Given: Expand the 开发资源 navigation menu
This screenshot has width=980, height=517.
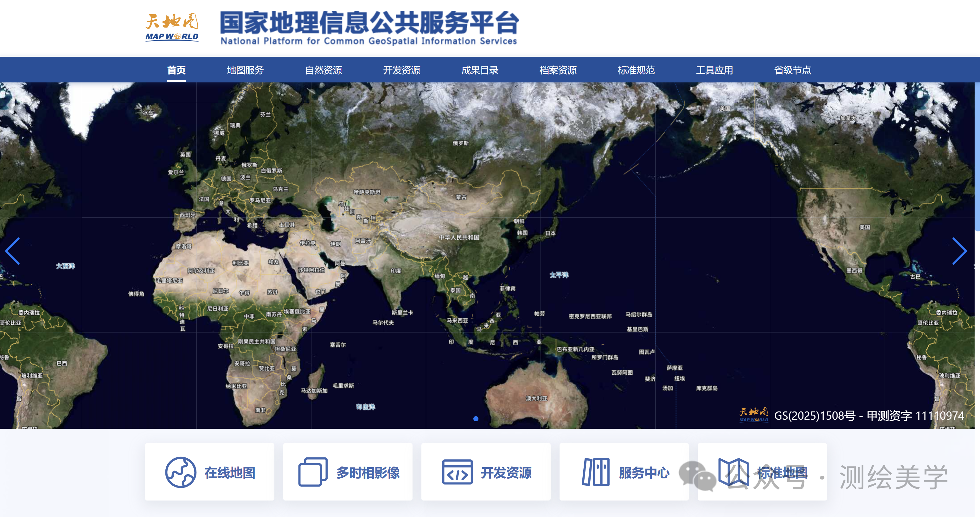Looking at the screenshot, I should [x=401, y=70].
